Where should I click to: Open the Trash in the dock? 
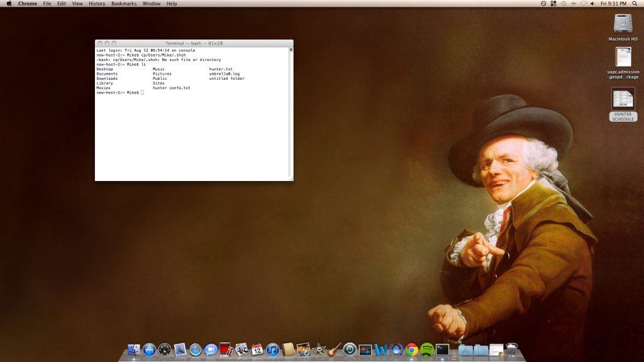point(512,349)
